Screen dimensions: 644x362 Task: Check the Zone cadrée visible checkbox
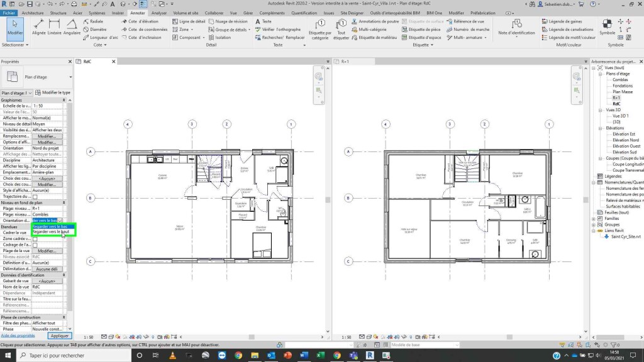click(x=35, y=239)
